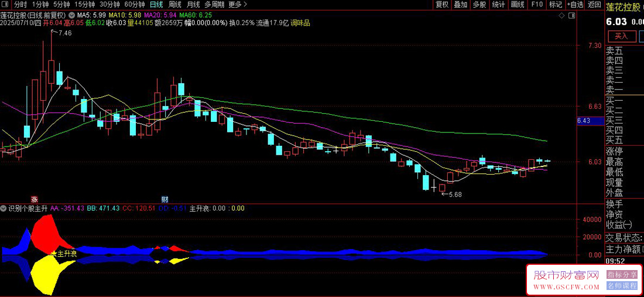The width and height of the screenshot is (644, 297).
Task: Click the 莲花控股(日线.前复权) chart title
Action: (x=33, y=15)
